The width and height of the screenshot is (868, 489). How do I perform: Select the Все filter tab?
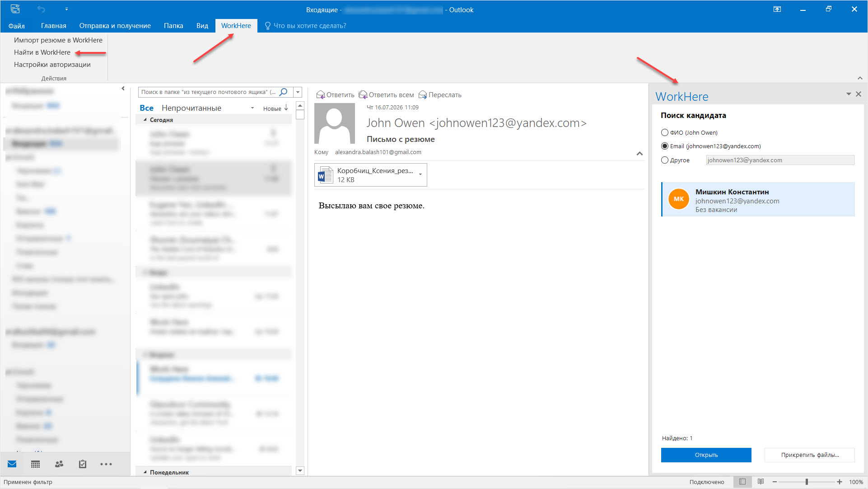coord(146,108)
